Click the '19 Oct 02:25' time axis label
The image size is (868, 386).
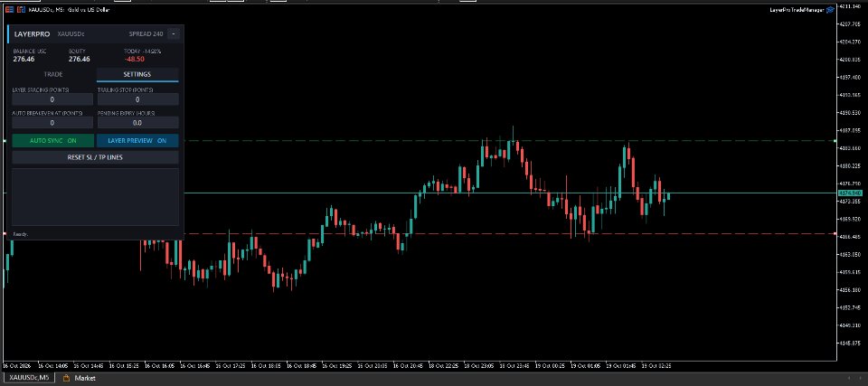(x=656, y=366)
